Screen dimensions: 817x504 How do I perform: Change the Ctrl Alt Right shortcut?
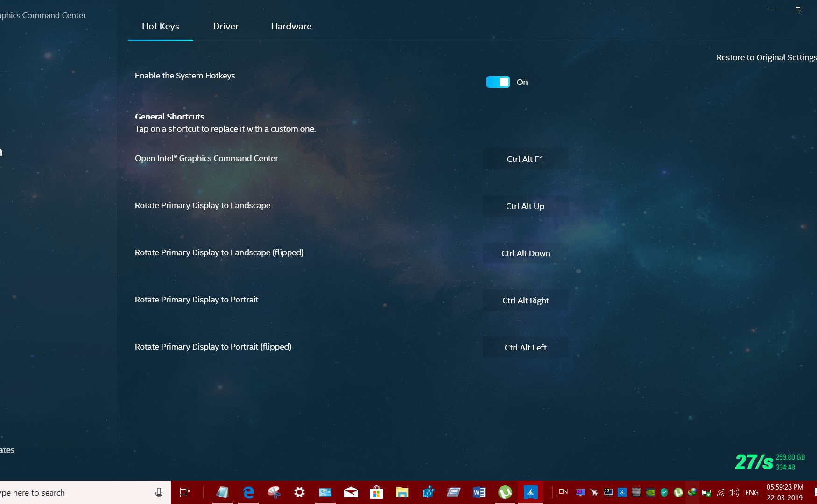point(525,301)
